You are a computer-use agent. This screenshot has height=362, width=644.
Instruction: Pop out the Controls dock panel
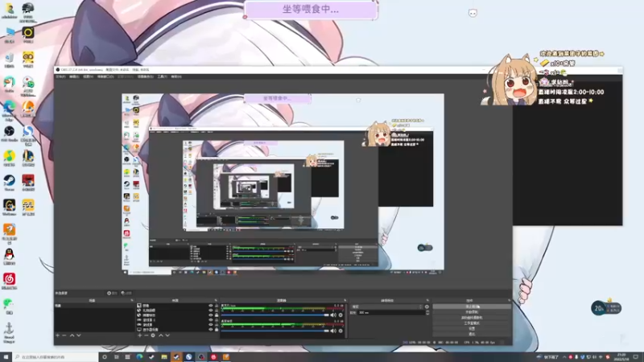509,300
